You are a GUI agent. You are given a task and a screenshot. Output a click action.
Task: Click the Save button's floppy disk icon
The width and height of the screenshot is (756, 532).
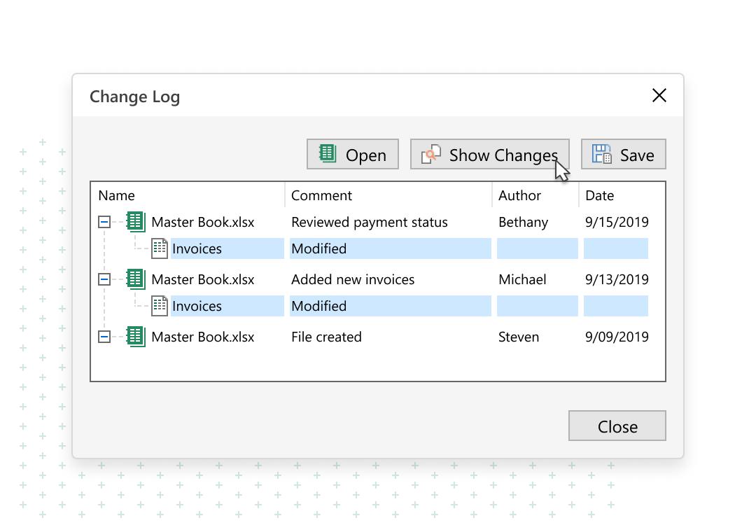point(601,154)
